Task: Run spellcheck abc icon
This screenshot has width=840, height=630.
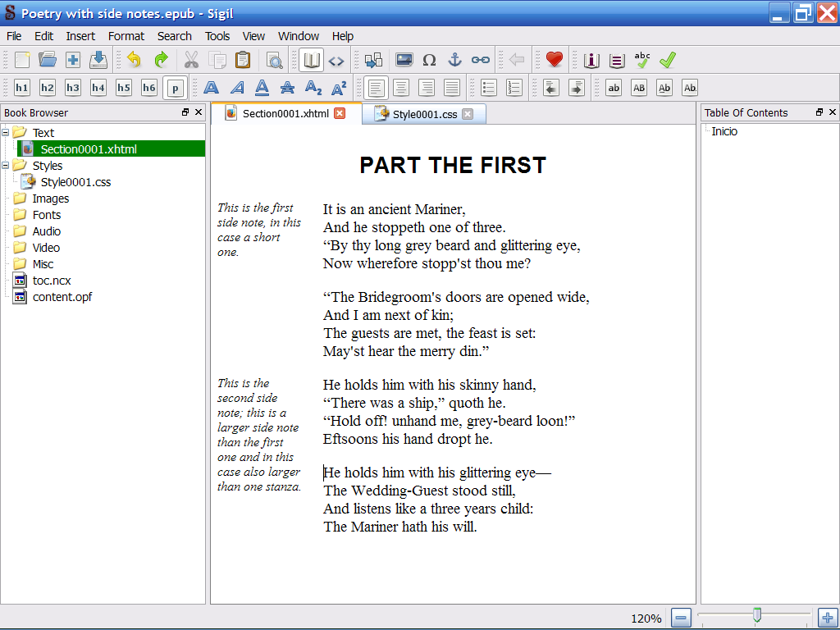Action: [x=641, y=60]
